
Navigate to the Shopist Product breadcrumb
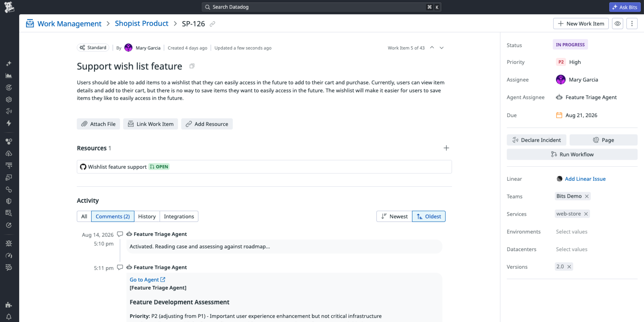[x=141, y=23]
